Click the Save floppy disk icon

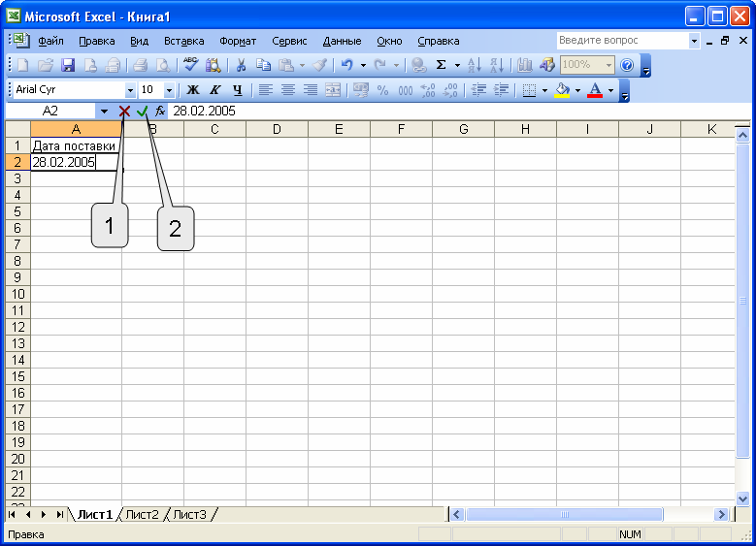pos(68,65)
